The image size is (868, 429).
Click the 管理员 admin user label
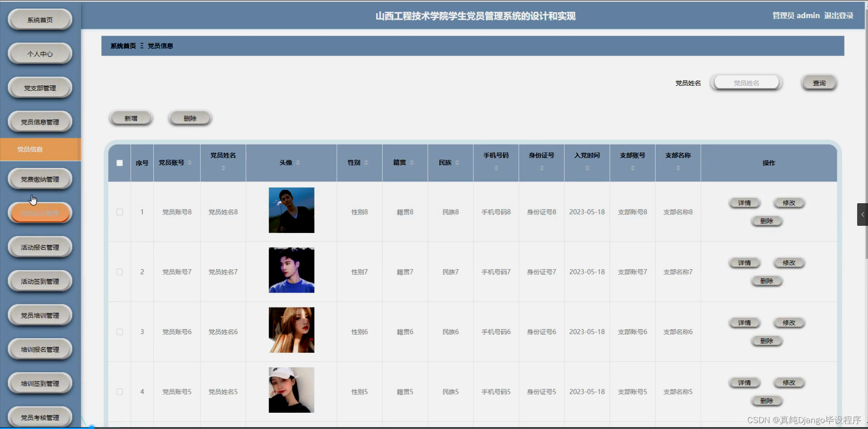tap(796, 16)
